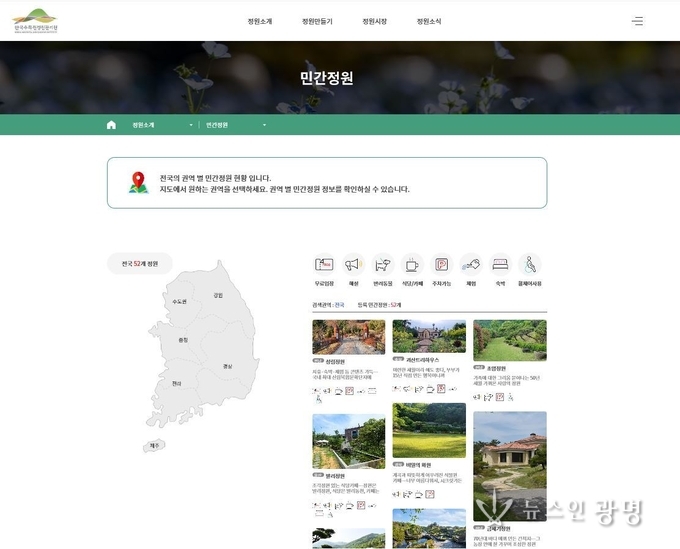Open the 정원소개 top navigation menu

coord(260,21)
